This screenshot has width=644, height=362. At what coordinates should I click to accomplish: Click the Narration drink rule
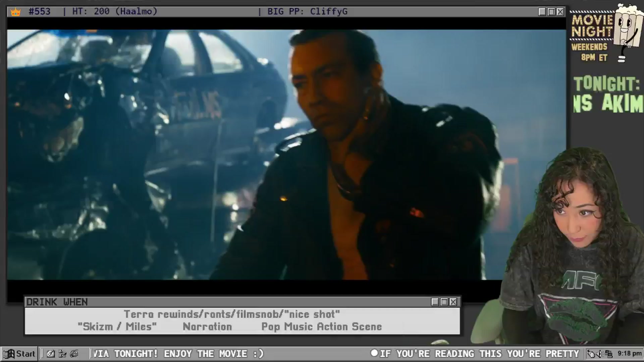207,327
